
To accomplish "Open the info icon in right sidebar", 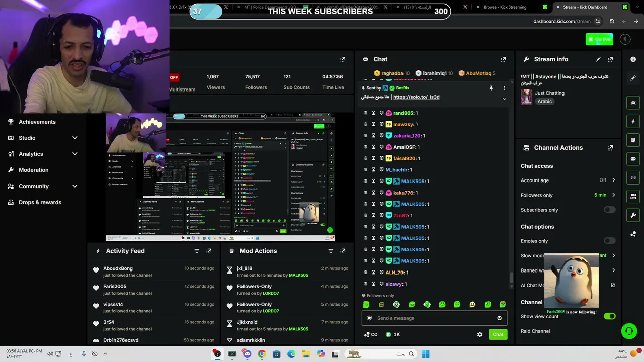I will [x=633, y=59].
